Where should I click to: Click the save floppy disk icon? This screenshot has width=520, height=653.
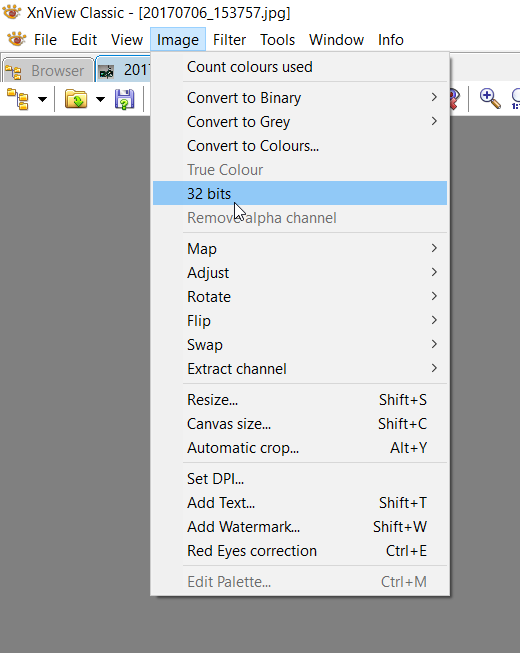click(124, 99)
